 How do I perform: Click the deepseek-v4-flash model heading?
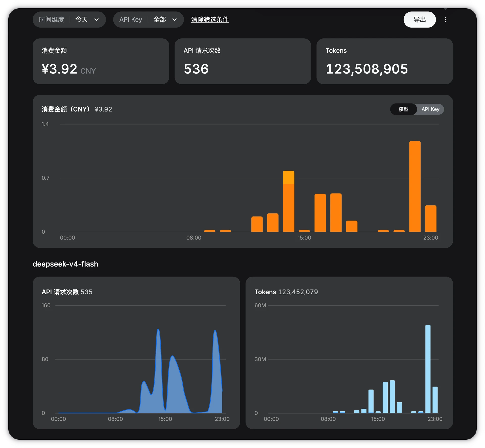tap(65, 264)
